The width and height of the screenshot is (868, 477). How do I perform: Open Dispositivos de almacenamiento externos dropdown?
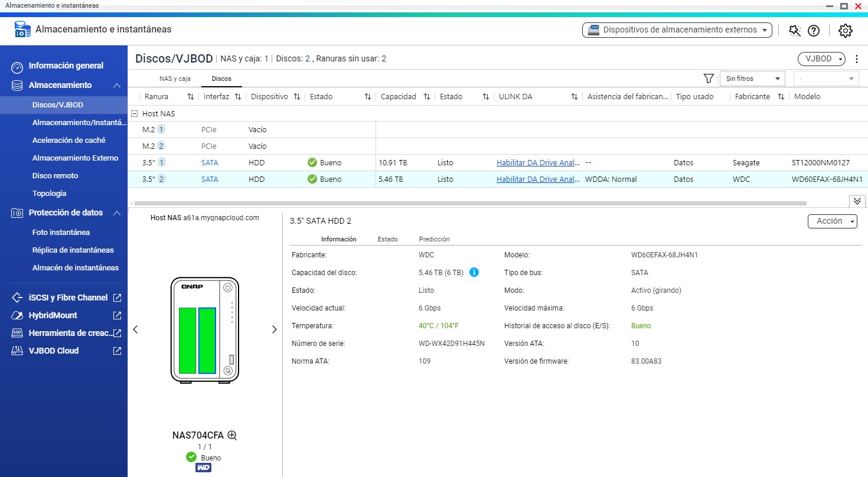click(677, 30)
